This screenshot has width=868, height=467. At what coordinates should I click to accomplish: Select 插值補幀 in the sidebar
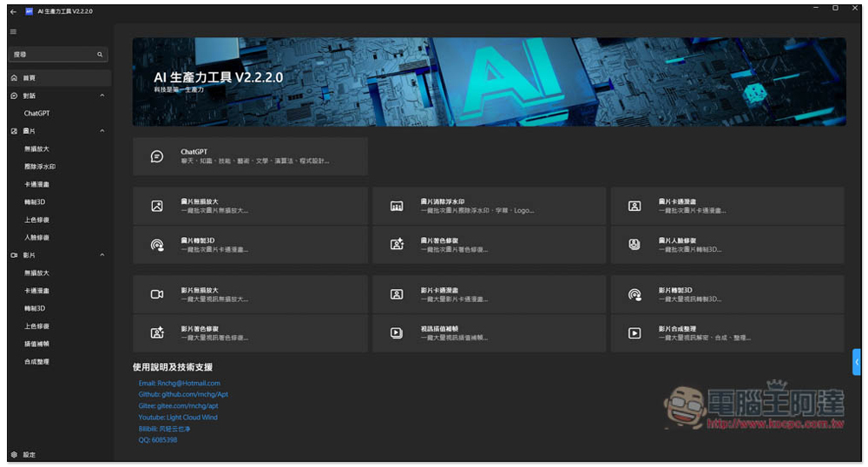click(x=36, y=344)
